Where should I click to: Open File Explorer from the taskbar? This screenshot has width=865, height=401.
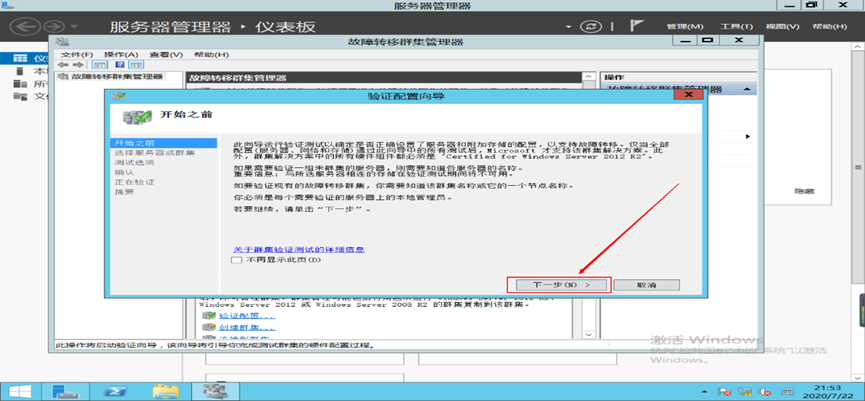(x=165, y=391)
